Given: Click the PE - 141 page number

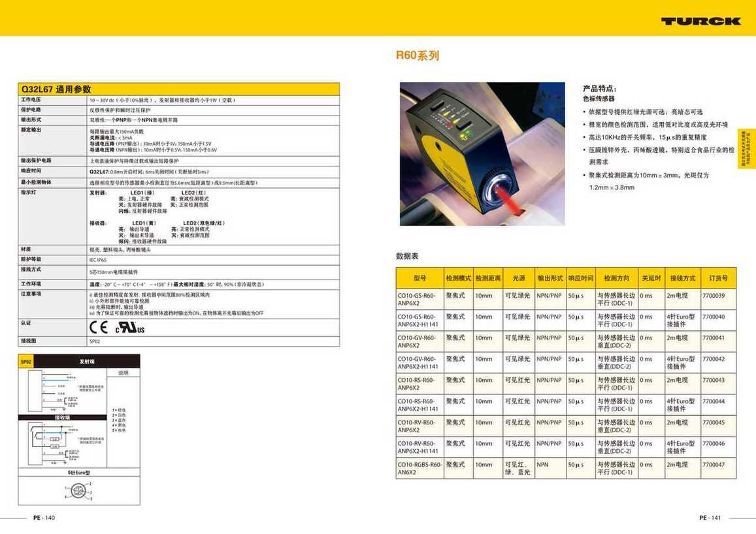Looking at the screenshot, I should [710, 518].
